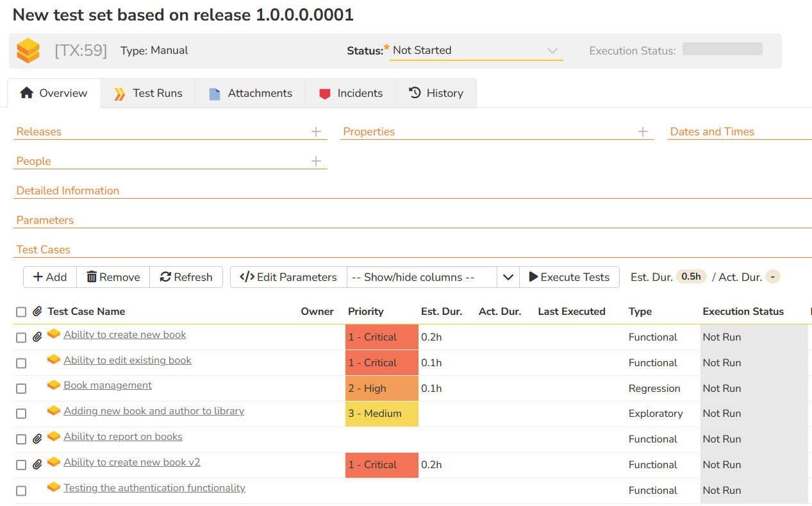Click the trash Remove button in toolbar

tap(113, 277)
